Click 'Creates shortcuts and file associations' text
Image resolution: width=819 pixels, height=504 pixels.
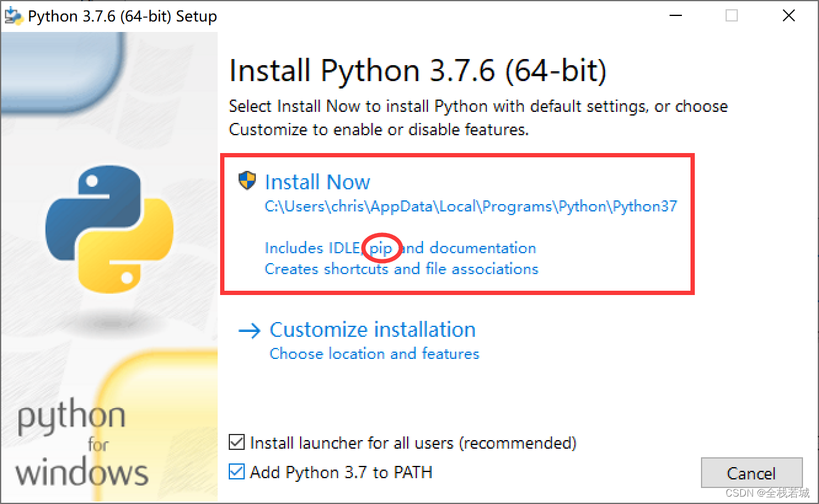click(401, 269)
